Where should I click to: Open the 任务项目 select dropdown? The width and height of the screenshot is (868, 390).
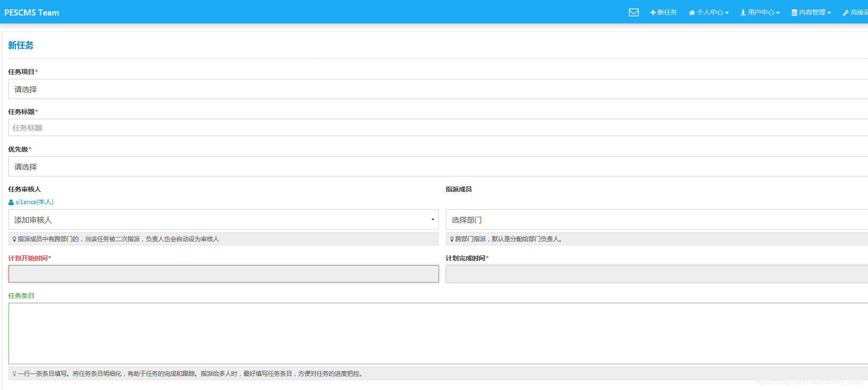438,89
